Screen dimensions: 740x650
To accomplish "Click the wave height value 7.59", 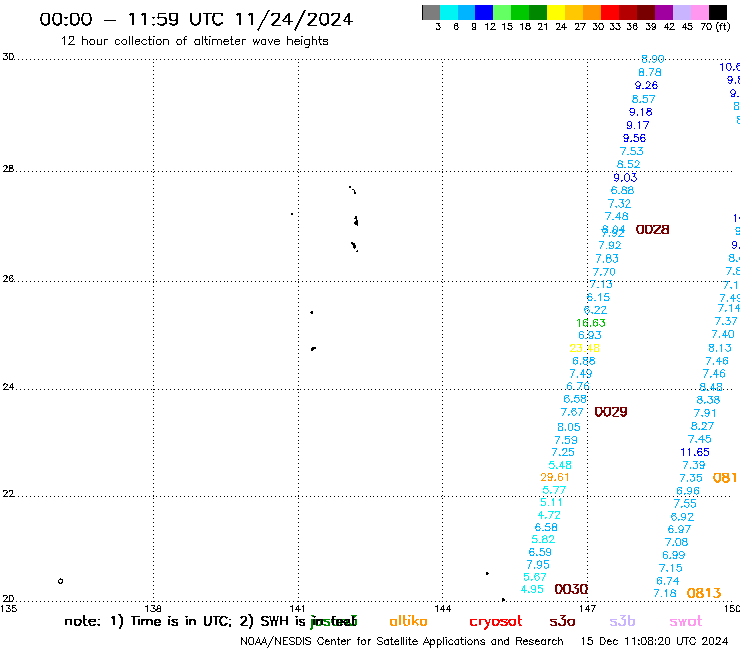I will click(x=566, y=440).
